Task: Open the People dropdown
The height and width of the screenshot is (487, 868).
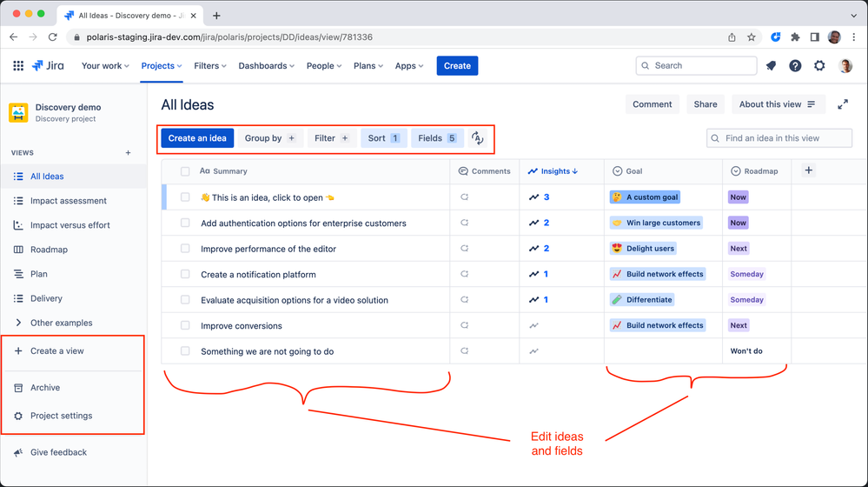Action: click(324, 65)
